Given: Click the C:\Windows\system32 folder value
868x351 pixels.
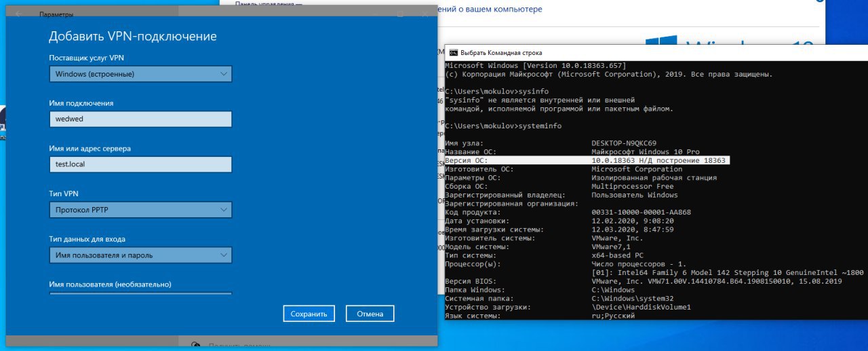Looking at the screenshot, I should (x=632, y=299).
